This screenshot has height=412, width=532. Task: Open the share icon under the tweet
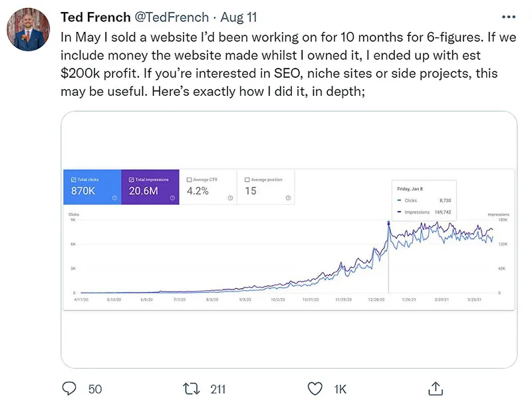click(x=437, y=387)
